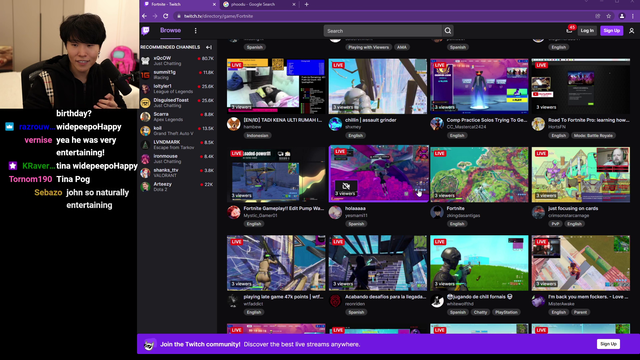This screenshot has width=640, height=360.
Task: Click the Indonesian language tag
Action: pyautogui.click(x=257, y=136)
